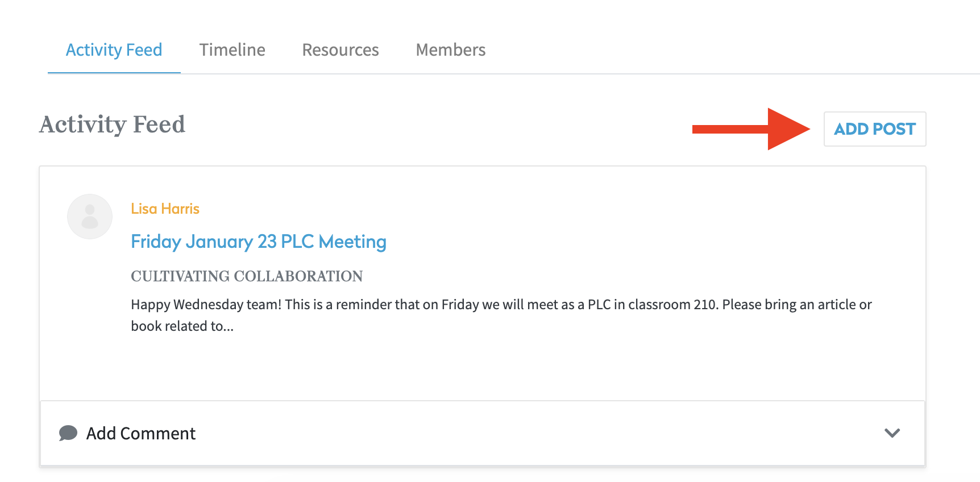Click the 'Happy Wednesday team!' greeting text

(x=206, y=305)
